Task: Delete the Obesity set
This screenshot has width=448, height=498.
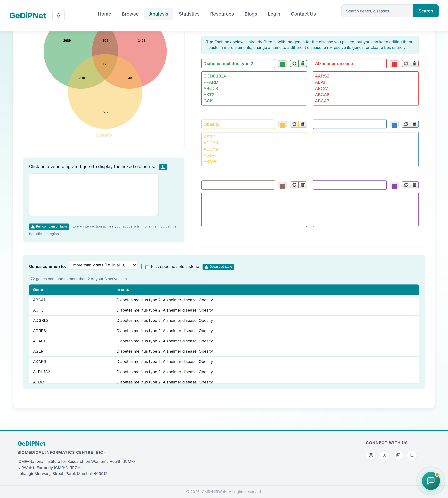Action: [303, 124]
